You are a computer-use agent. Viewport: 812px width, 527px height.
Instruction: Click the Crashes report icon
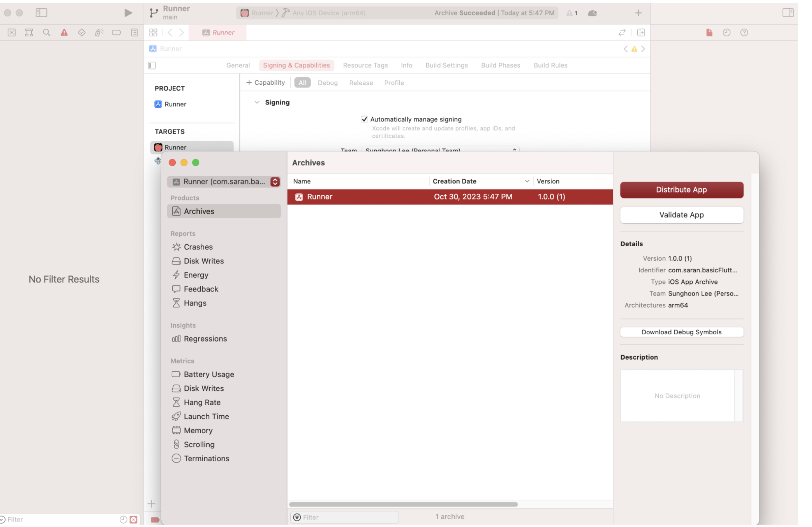[x=176, y=247]
